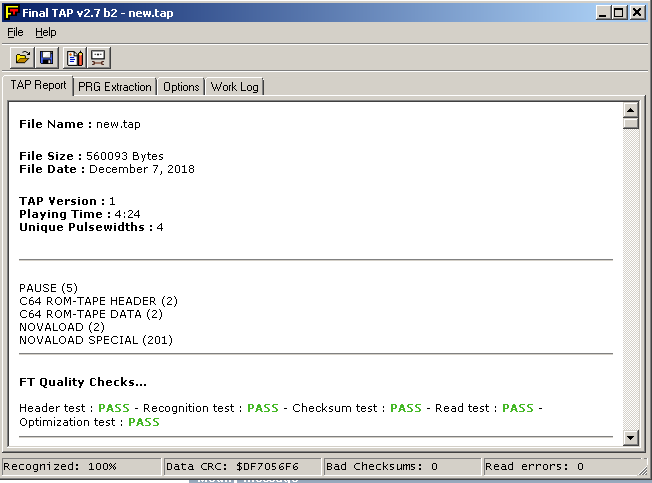Click the "File Name :" label text
This screenshot has width=652, height=483.
[x=56, y=124]
